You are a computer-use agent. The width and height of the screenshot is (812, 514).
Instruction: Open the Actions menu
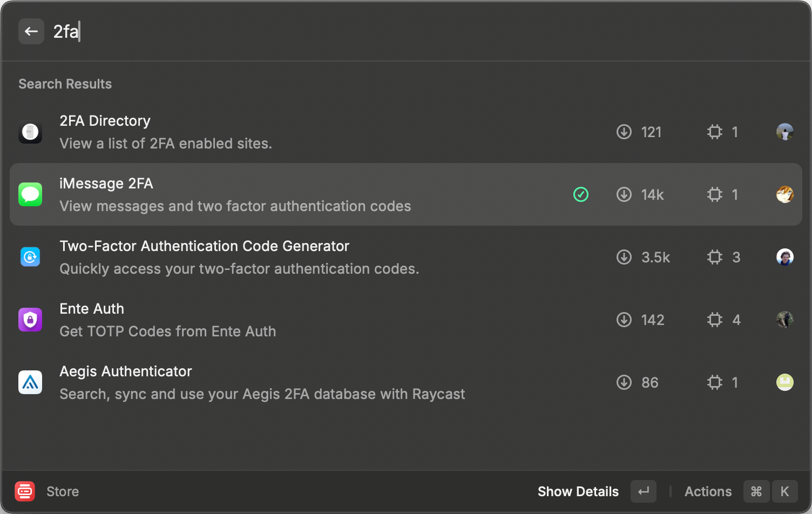tap(708, 491)
